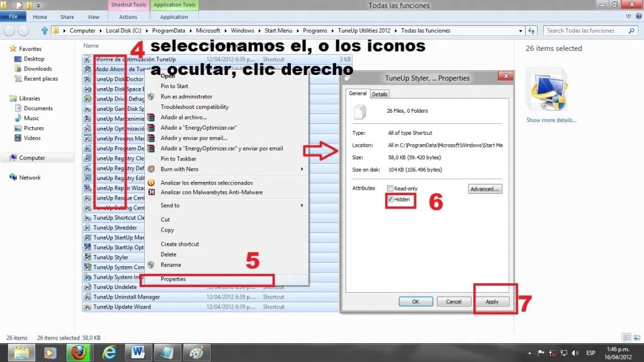Open the View ribbon tab
Screen dimensions: 644x362
pyautogui.click(x=93, y=17)
